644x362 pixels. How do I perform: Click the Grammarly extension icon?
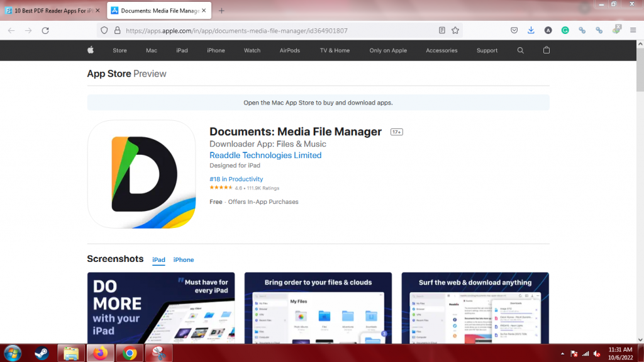click(x=565, y=30)
